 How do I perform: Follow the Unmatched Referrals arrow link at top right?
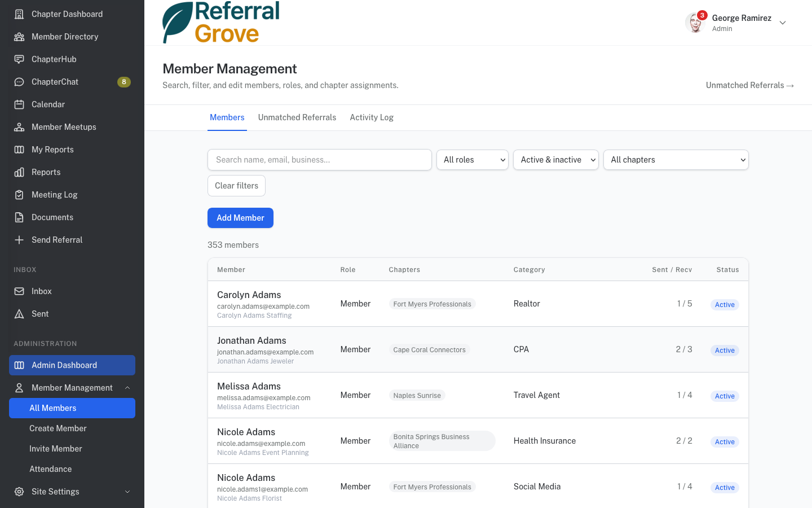click(x=750, y=85)
